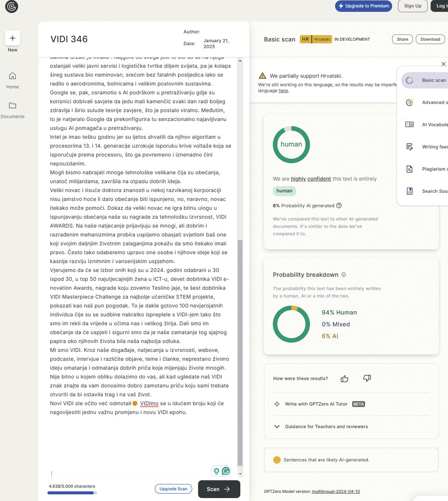Open Home from the sidebar
The image size is (448, 501).
(x=13, y=80)
